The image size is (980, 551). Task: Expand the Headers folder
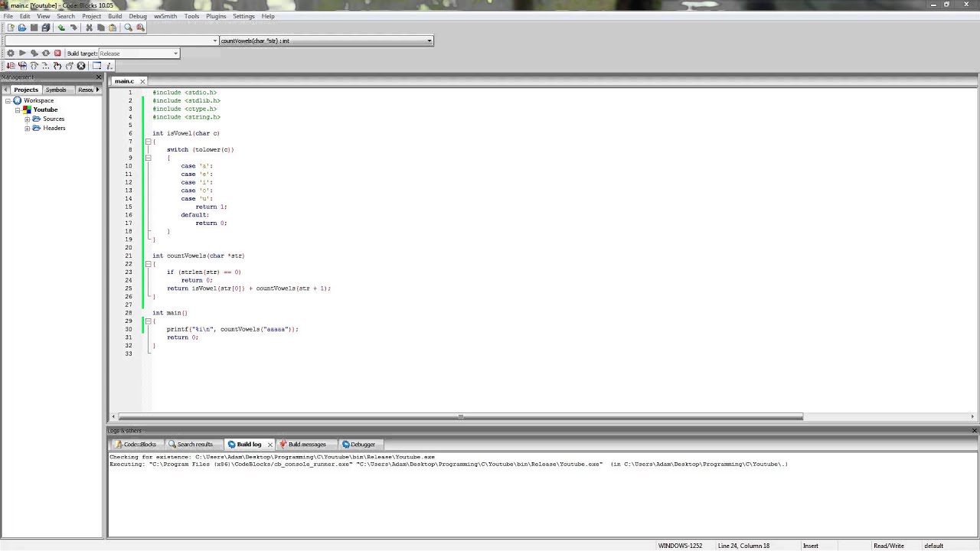[28, 129]
